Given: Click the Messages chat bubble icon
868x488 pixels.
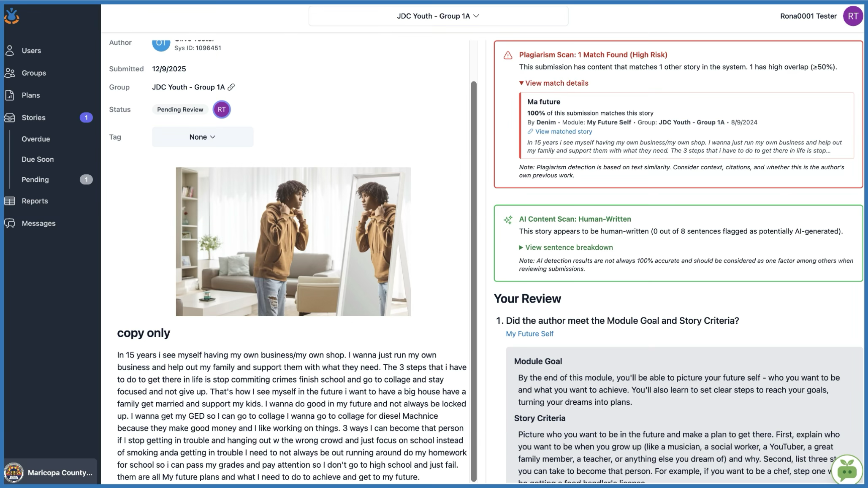Looking at the screenshot, I should tap(10, 223).
